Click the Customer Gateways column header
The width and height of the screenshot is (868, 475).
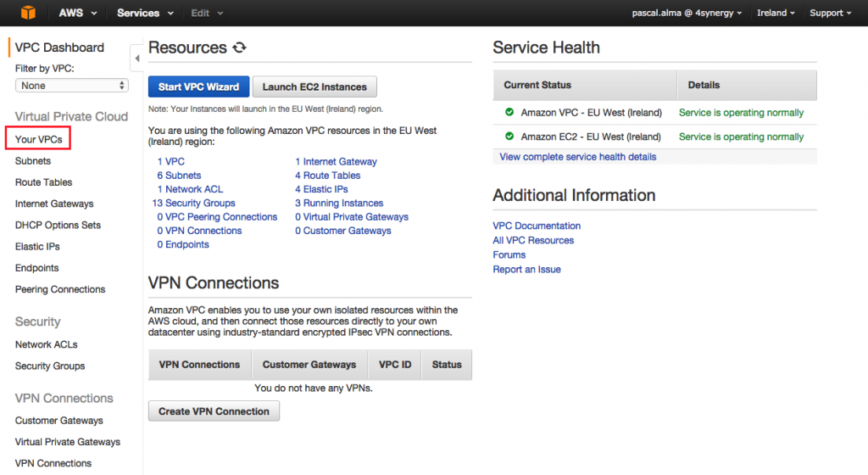pyautogui.click(x=309, y=365)
